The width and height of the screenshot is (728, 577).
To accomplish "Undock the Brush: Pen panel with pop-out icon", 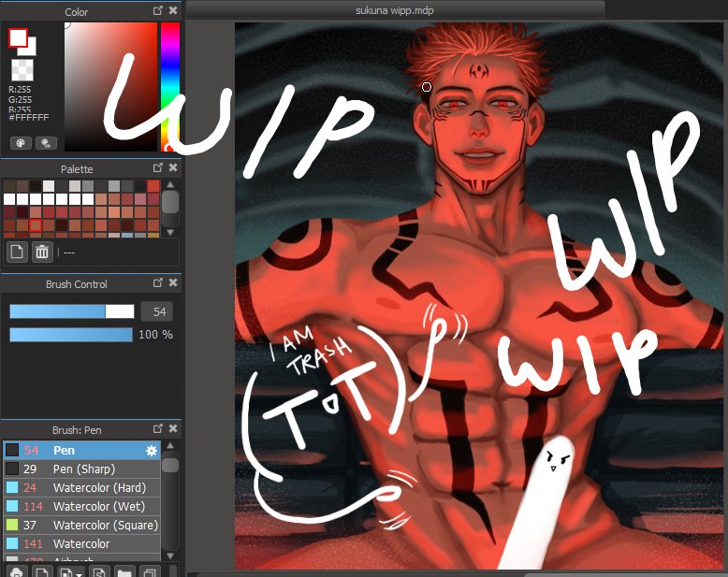I will (x=158, y=429).
